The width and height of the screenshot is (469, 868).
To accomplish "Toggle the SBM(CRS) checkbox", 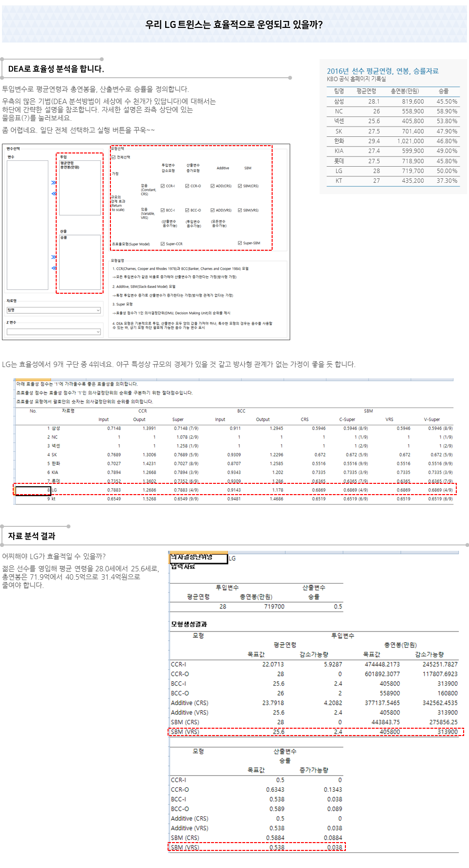I will click(240, 186).
